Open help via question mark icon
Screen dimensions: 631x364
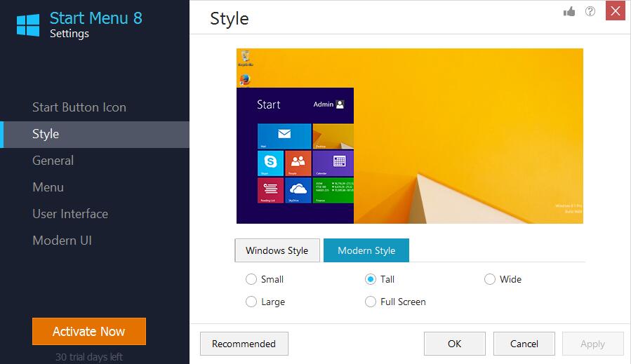tap(590, 11)
